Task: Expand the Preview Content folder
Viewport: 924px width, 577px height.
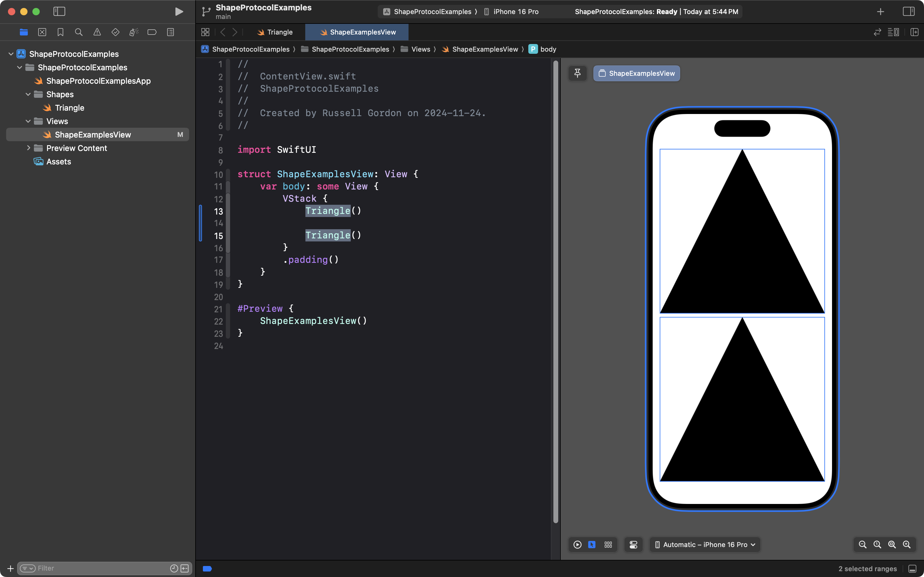Action: 28,148
